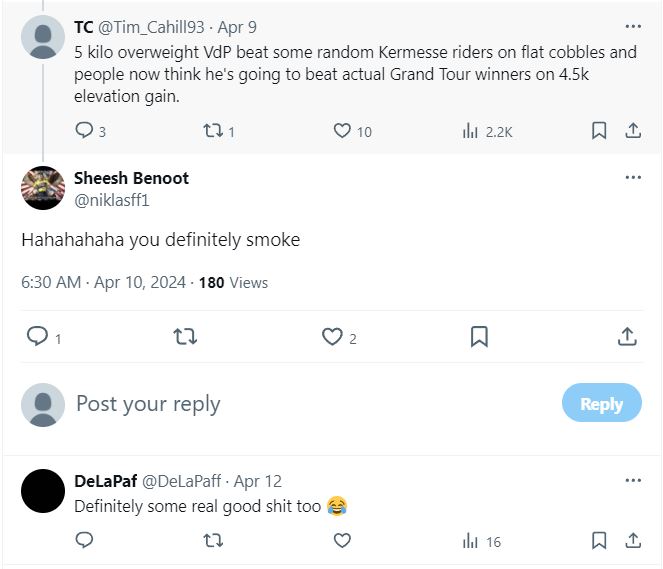This screenshot has height=569, width=663.
Task: Bookmark Sheesh Benoot's main tweet
Action: [x=479, y=337]
